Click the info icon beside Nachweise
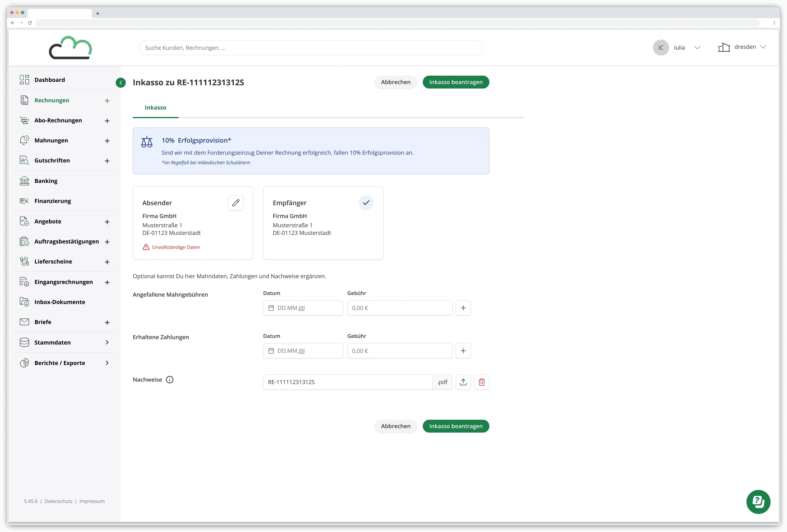The width and height of the screenshot is (787, 532). [170, 380]
